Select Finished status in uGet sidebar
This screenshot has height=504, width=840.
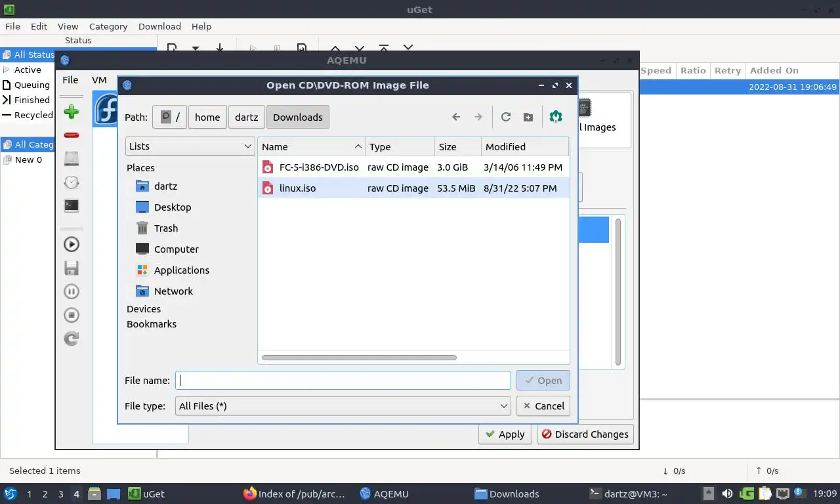pyautogui.click(x=28, y=100)
